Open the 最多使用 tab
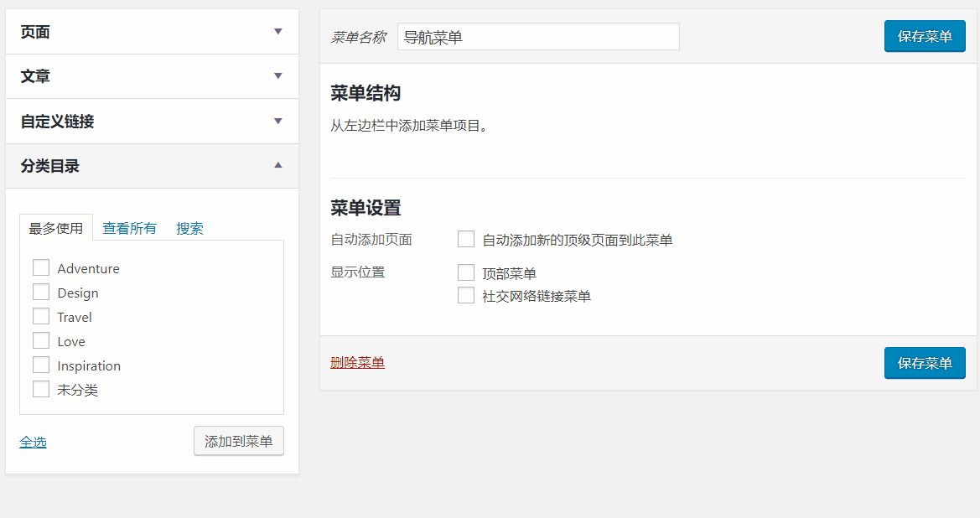Screen dimensions: 980x518 [x=56, y=228]
